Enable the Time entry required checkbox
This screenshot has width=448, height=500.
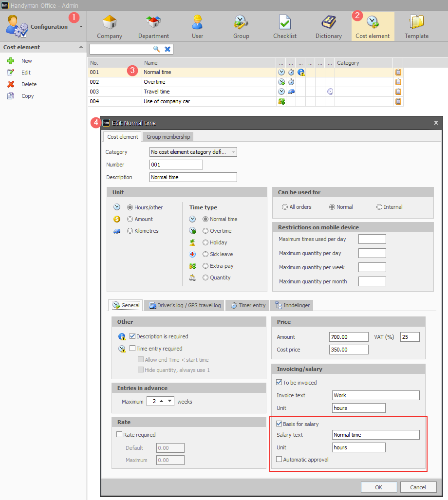tap(132, 348)
